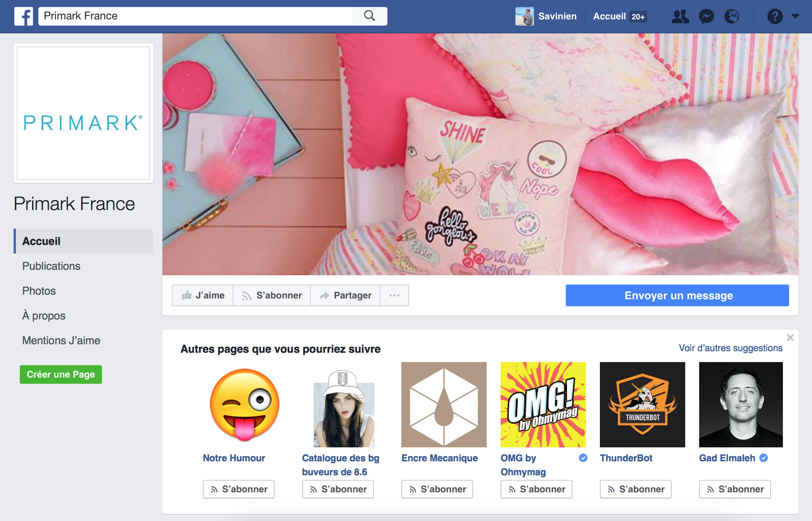This screenshot has height=521, width=812.
Task: Open Catalogue des bg thumbnail
Action: (344, 405)
